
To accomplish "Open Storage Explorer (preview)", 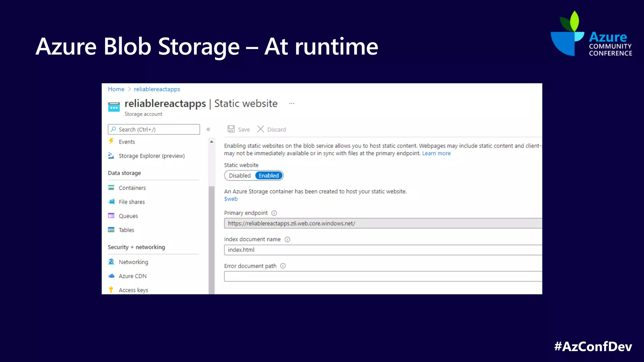I will click(x=152, y=156).
